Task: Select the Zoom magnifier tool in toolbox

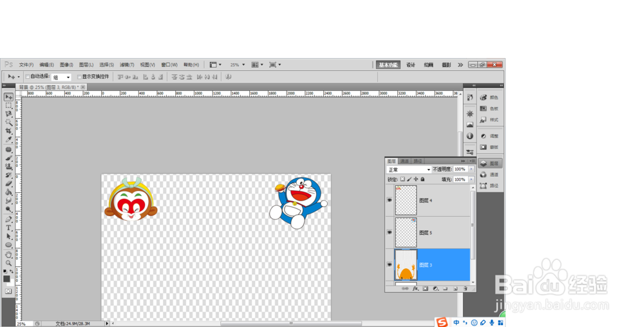Action: click(x=8, y=263)
